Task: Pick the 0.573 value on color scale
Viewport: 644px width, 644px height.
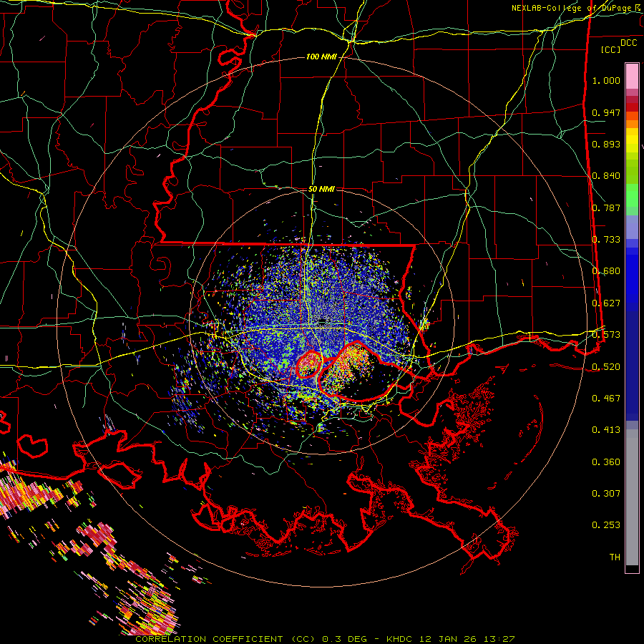Action: 606,335
